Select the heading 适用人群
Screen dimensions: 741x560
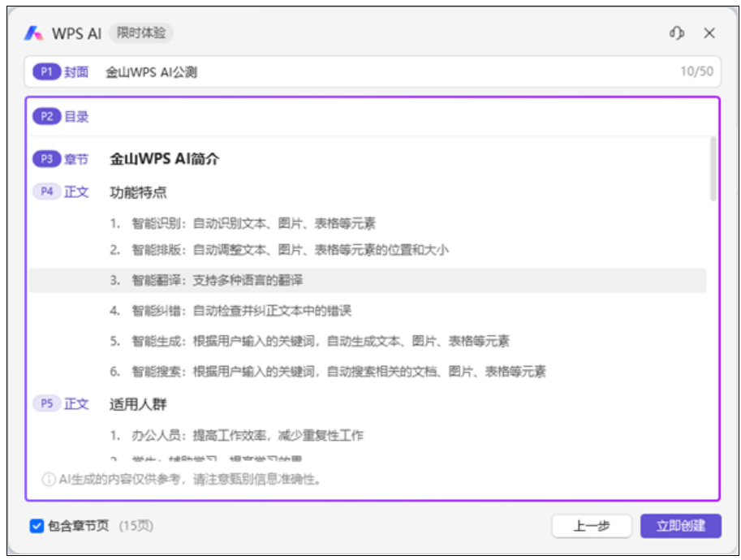point(138,404)
